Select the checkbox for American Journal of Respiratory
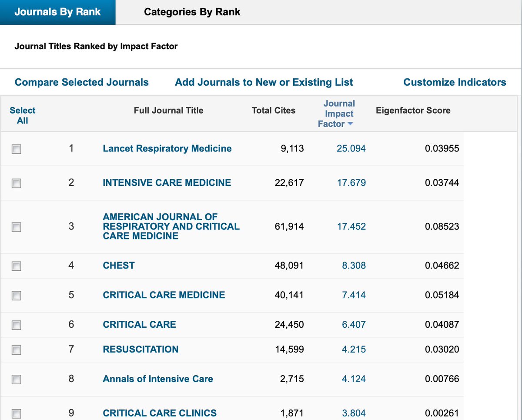This screenshot has height=420, width=522. (16, 227)
